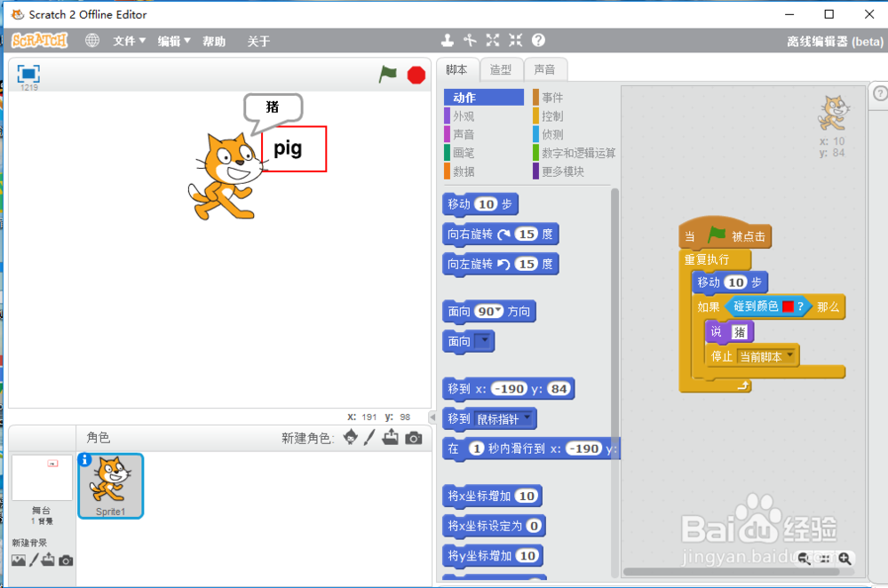Open empty dropdown in 面向 block

pos(484,341)
